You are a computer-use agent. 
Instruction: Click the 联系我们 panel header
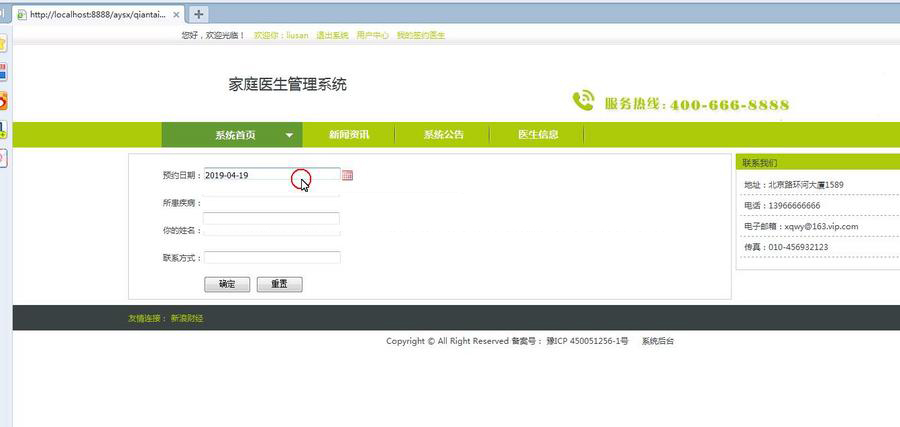click(x=818, y=163)
